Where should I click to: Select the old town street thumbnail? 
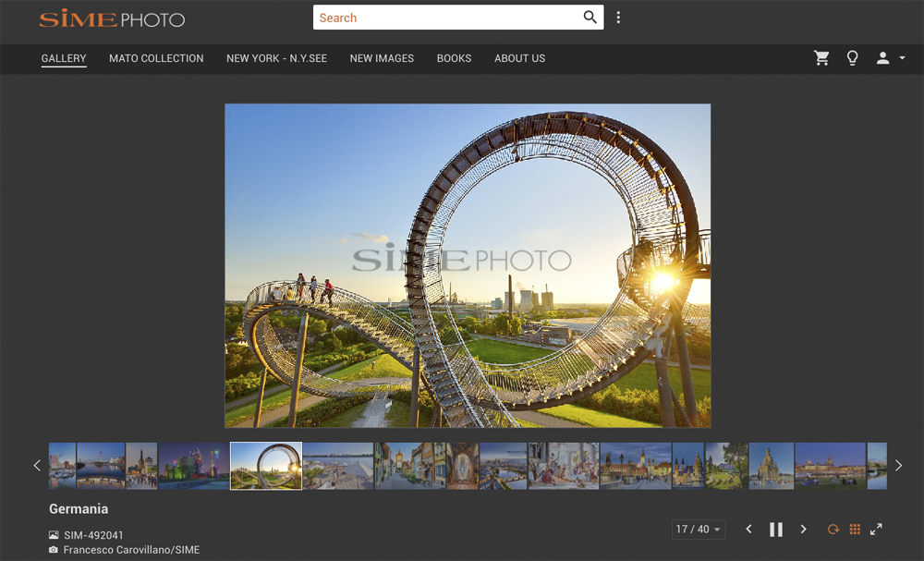[410, 466]
